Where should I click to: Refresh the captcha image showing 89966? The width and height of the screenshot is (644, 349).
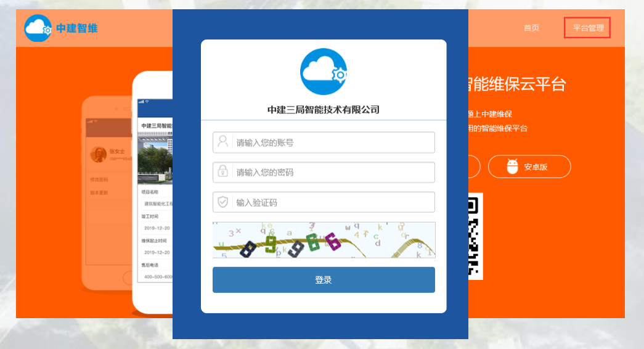(x=324, y=240)
